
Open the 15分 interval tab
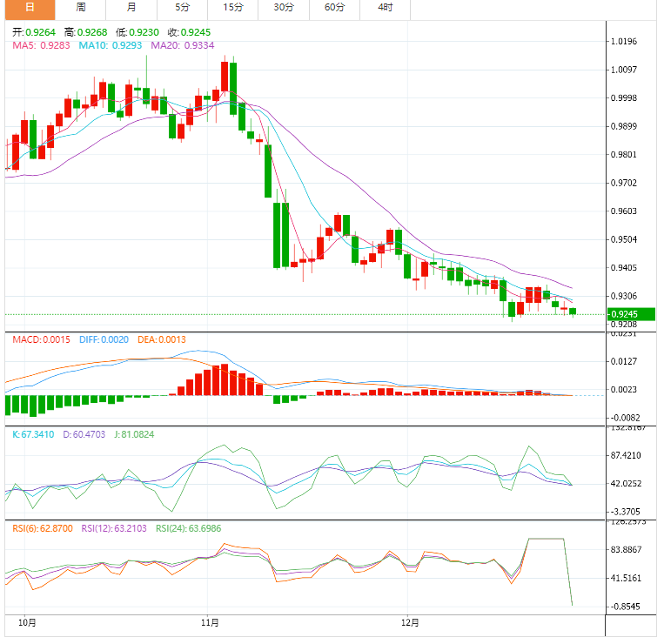[x=233, y=8]
